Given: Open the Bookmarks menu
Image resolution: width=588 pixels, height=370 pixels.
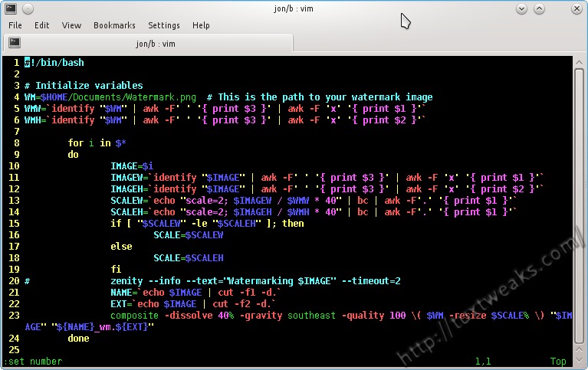Looking at the screenshot, I should (x=114, y=25).
